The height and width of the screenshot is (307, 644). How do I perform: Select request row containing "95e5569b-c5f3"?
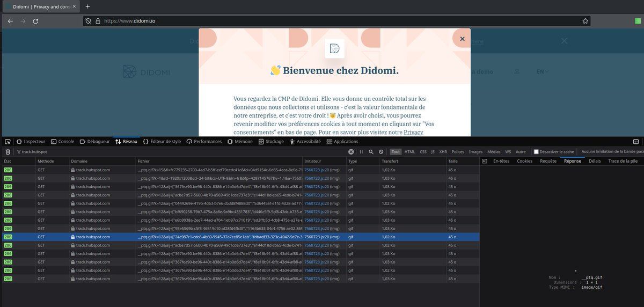click(240, 229)
